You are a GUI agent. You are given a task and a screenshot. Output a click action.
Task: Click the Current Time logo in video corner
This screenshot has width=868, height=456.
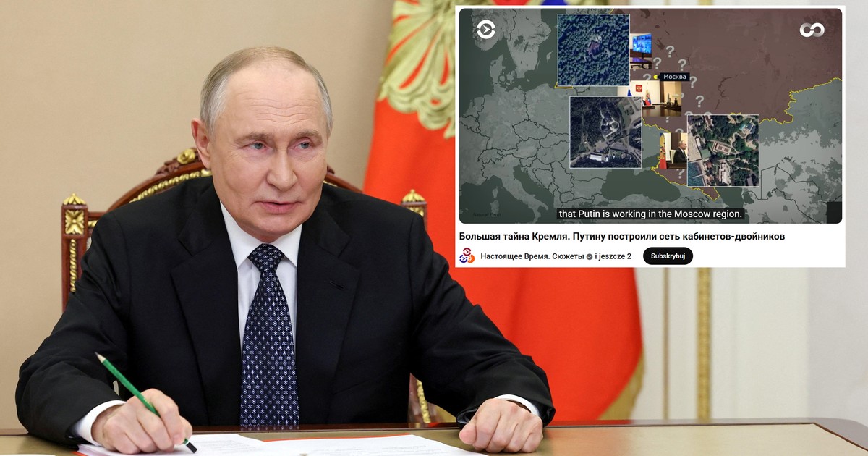coord(486,29)
